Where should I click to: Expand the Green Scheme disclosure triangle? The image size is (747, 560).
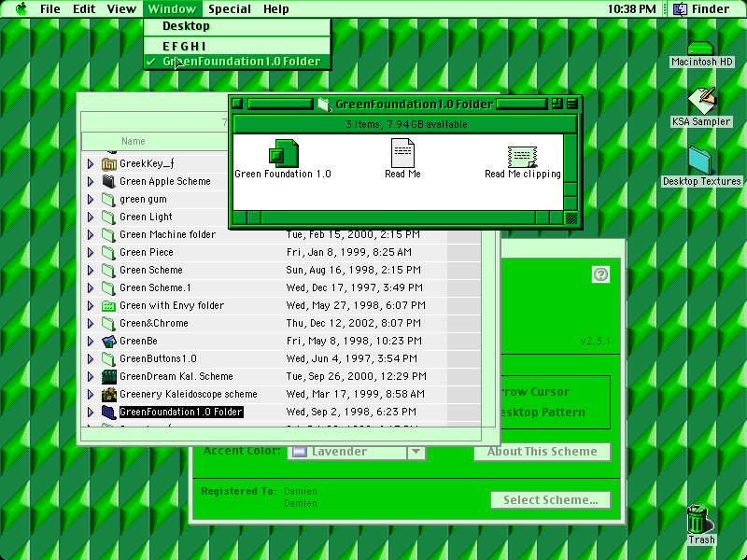[x=91, y=271]
